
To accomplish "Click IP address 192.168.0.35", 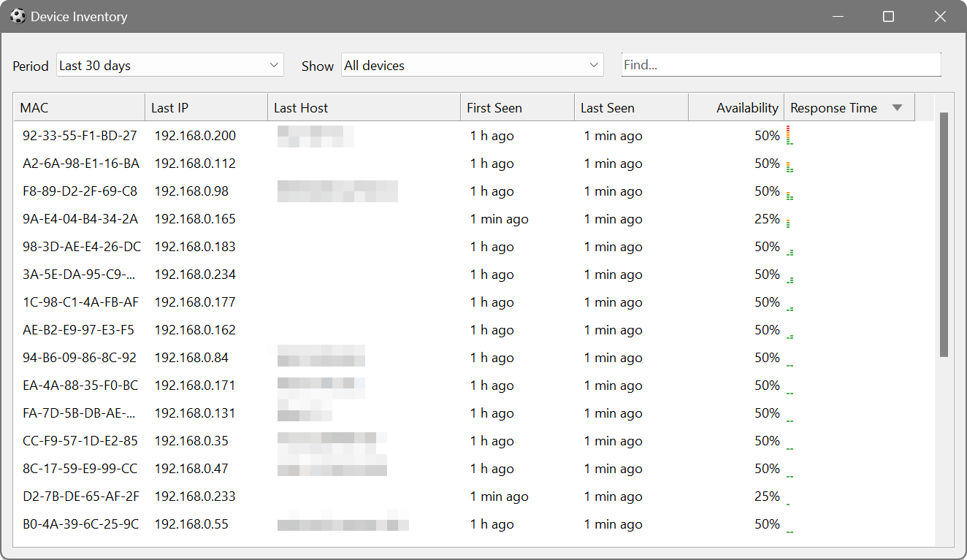I will [191, 441].
